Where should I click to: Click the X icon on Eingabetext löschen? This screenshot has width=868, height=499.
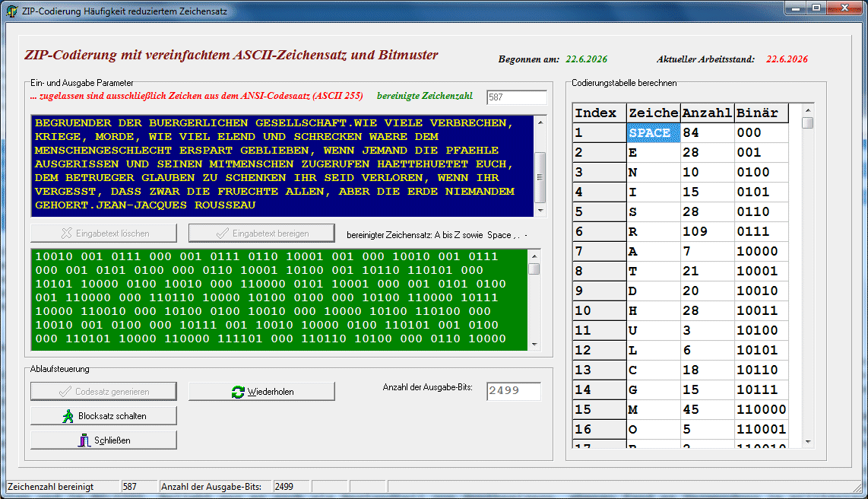66,234
